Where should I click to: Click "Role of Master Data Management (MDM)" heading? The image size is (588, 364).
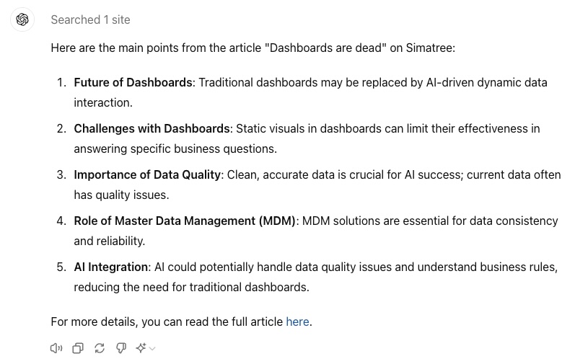(x=185, y=221)
